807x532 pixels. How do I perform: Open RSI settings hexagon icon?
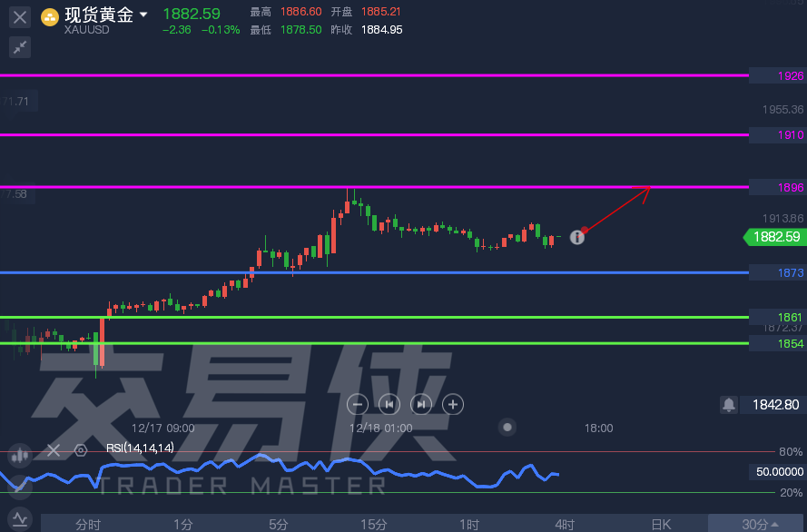[x=81, y=450]
